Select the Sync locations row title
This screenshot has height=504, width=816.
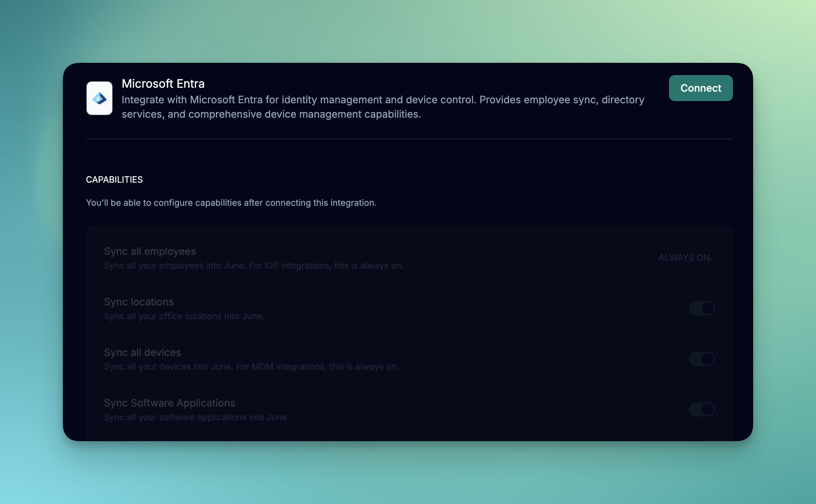click(x=139, y=302)
